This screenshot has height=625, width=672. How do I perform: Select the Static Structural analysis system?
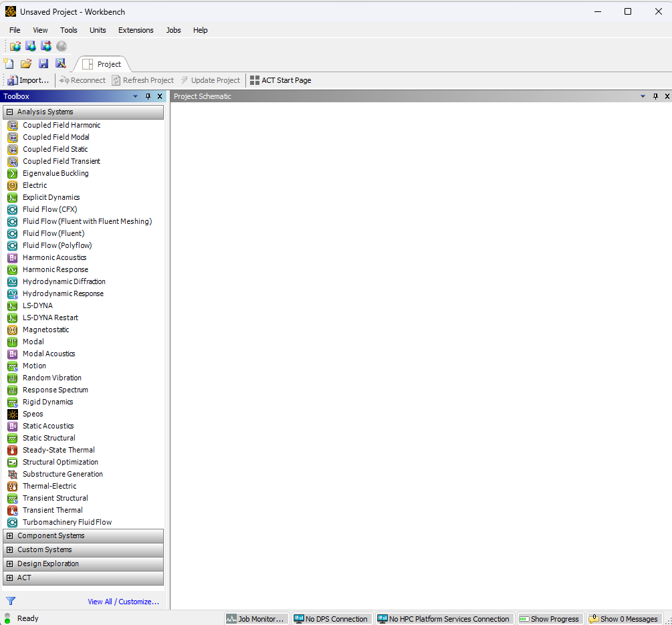click(49, 438)
